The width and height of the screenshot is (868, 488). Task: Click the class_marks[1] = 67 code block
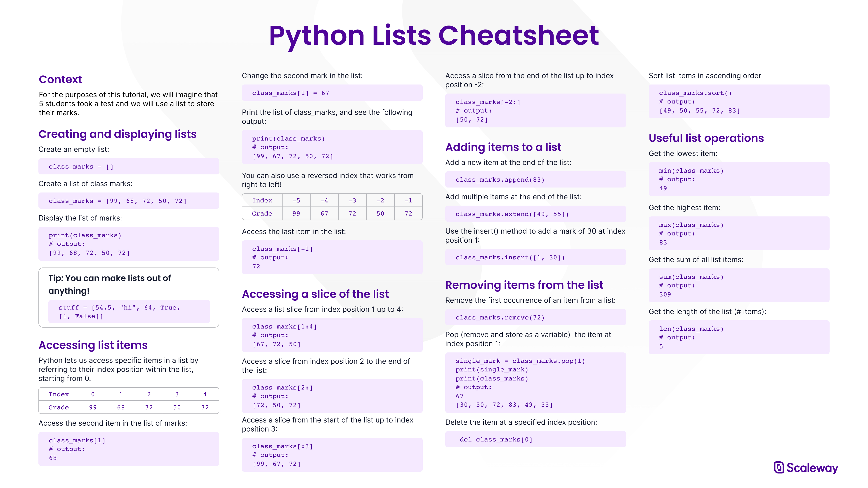click(x=332, y=93)
